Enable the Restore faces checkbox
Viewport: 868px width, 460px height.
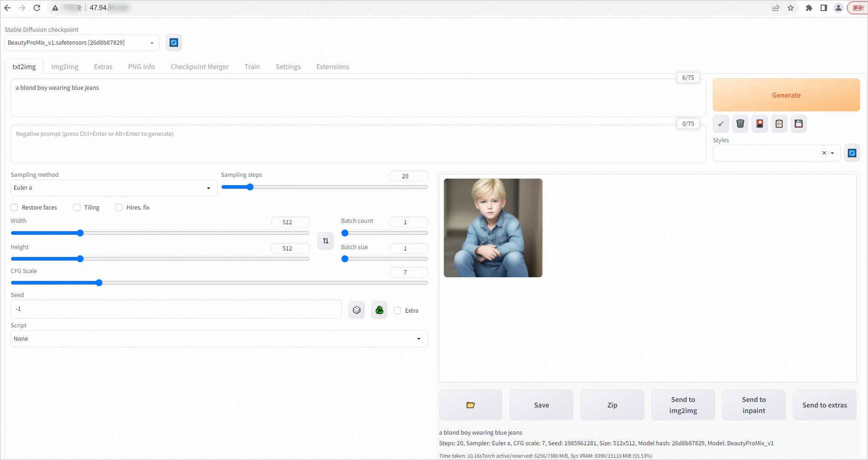(15, 208)
